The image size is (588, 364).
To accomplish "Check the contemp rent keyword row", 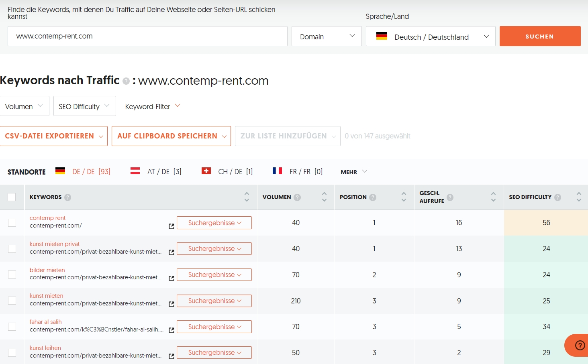I will coord(12,223).
